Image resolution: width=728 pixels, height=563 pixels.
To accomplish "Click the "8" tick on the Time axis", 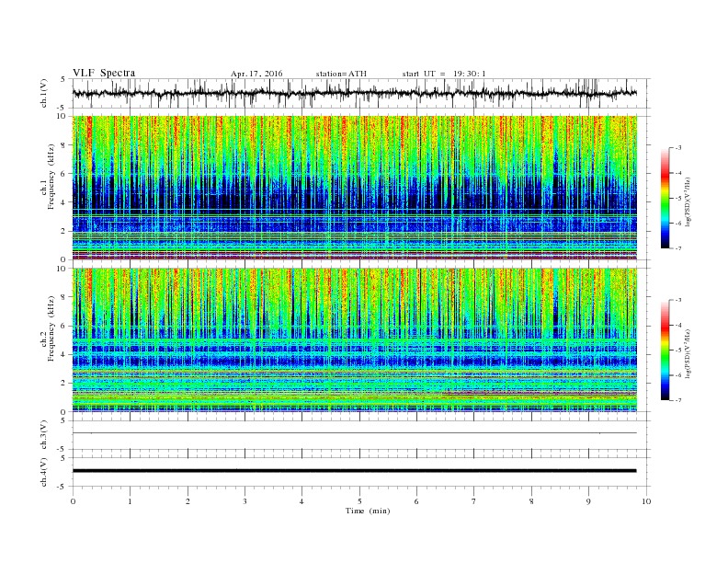I will (x=531, y=501).
